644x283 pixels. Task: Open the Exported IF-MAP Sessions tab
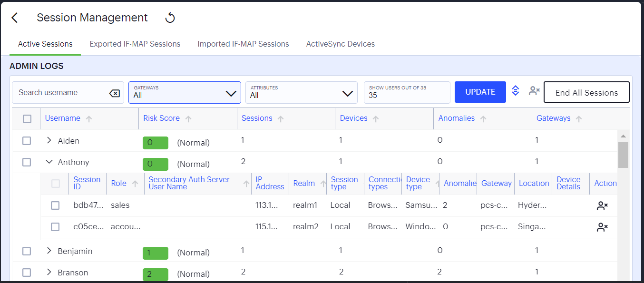(x=135, y=44)
